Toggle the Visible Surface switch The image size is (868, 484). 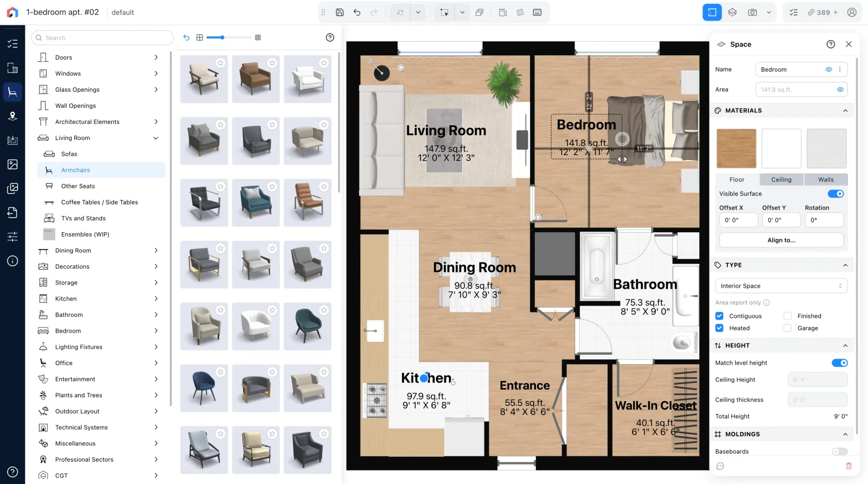[836, 194]
